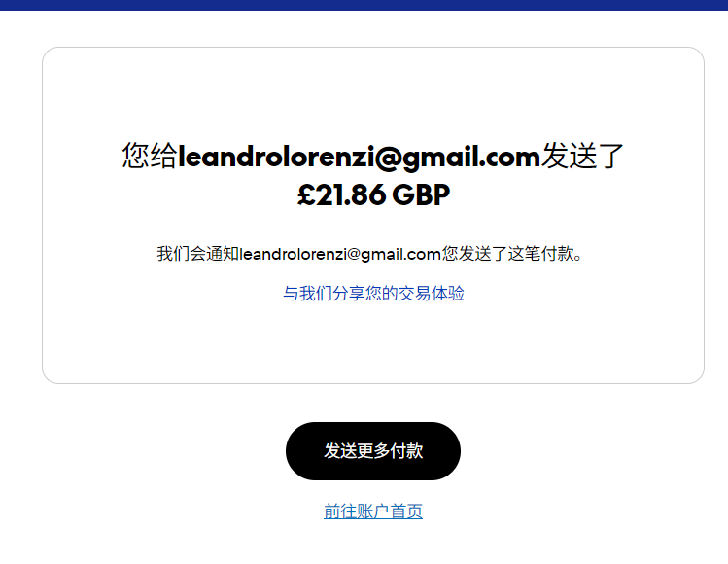This screenshot has width=728, height=564.
Task: Click the email in the notification sentence
Action: (x=340, y=254)
